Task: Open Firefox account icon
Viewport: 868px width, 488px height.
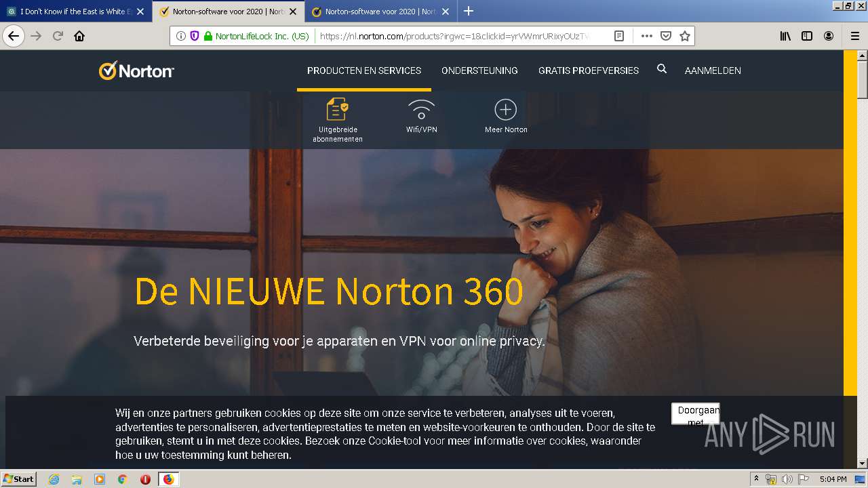Action: (829, 36)
